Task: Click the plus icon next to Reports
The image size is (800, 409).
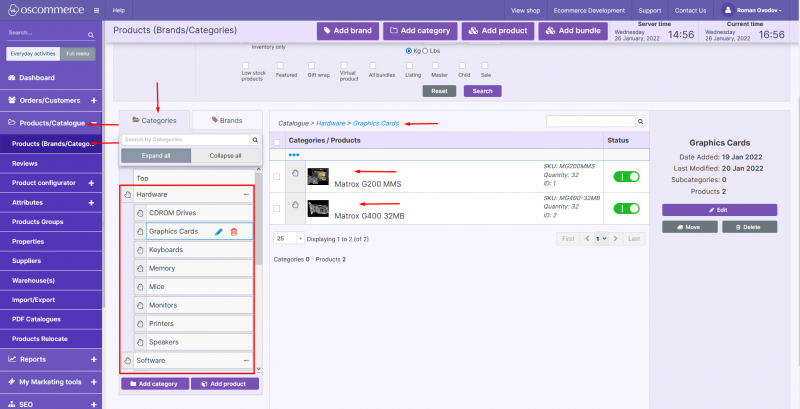Action: [x=93, y=359]
